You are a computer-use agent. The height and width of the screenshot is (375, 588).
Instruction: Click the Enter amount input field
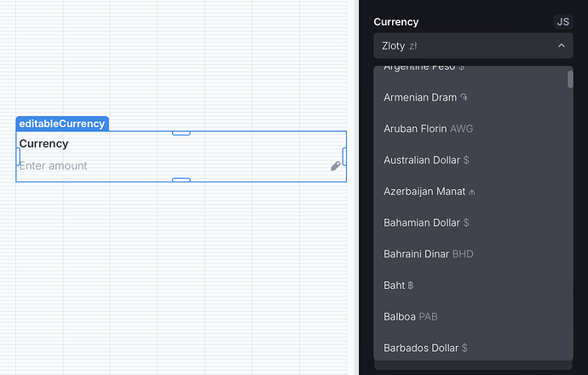point(174,165)
